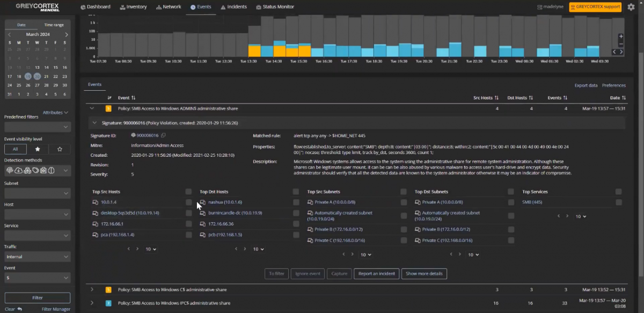Select All event visibility level
644x313 pixels.
pyautogui.click(x=15, y=149)
